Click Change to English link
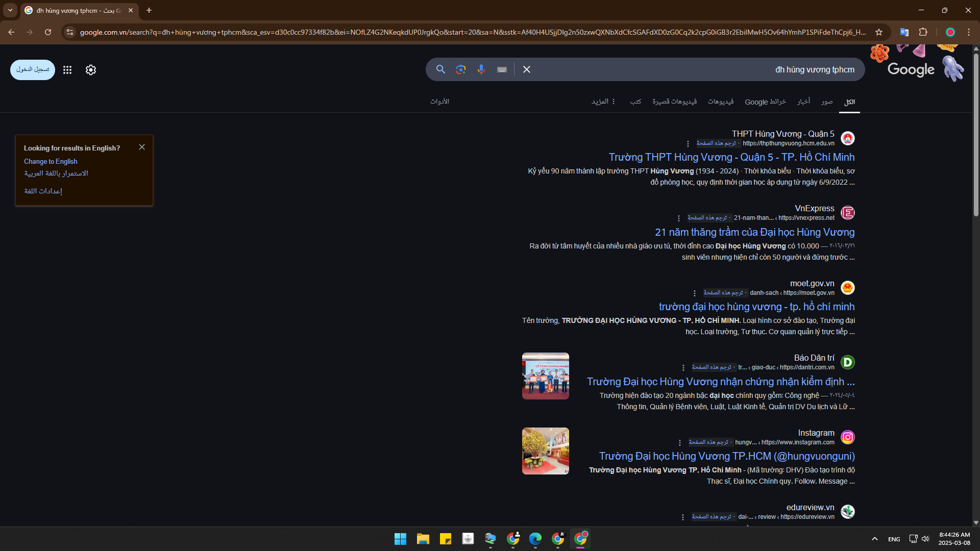The height and width of the screenshot is (551, 980). [x=51, y=161]
